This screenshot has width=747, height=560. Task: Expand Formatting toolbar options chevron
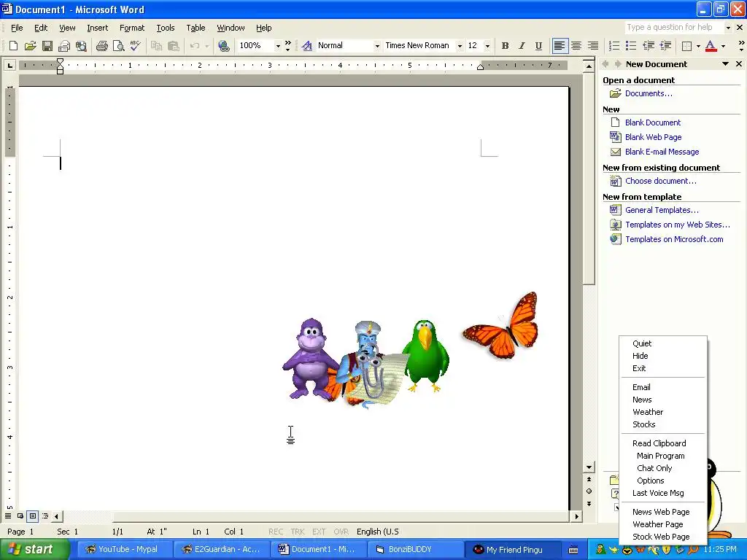(741, 46)
